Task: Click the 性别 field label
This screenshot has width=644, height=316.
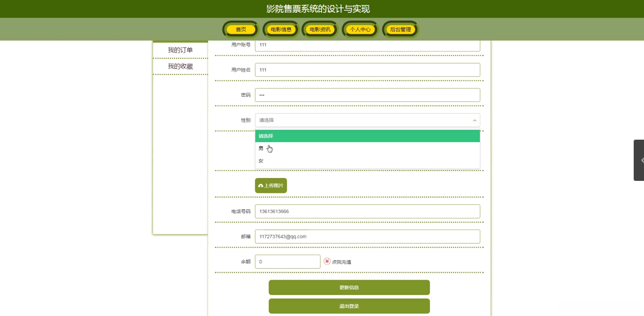Action: (x=246, y=120)
